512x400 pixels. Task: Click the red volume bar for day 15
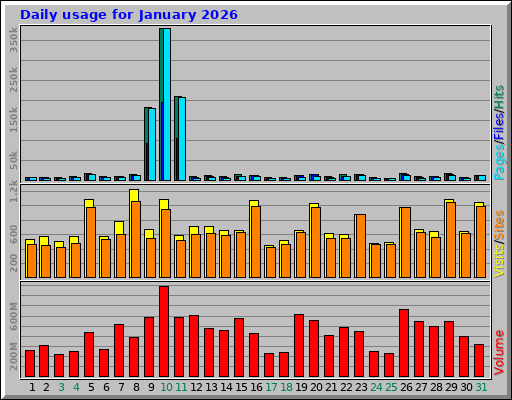point(239,347)
